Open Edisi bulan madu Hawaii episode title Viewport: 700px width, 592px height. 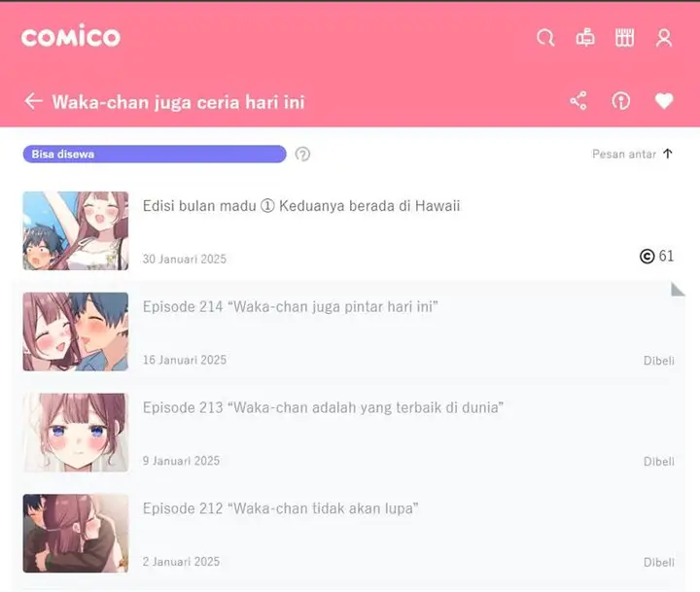coord(301,206)
